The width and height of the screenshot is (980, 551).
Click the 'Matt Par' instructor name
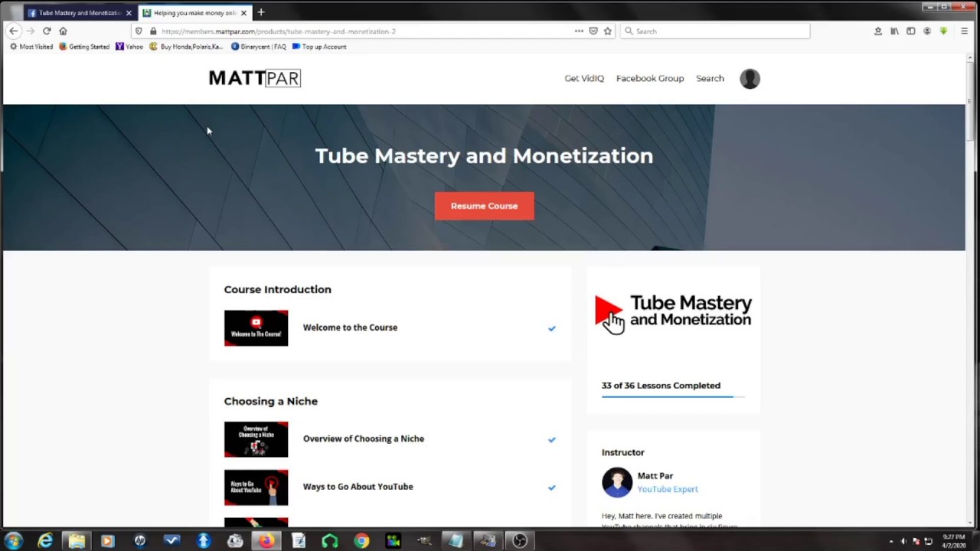pos(655,476)
